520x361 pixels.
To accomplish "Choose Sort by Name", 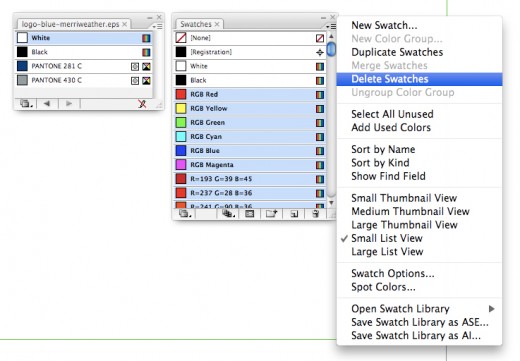I will tap(383, 149).
